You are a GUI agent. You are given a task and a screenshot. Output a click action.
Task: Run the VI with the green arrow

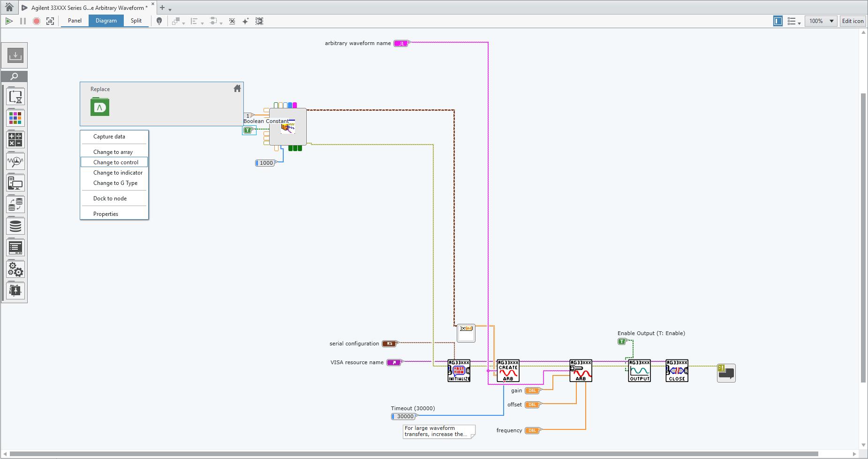(9, 21)
